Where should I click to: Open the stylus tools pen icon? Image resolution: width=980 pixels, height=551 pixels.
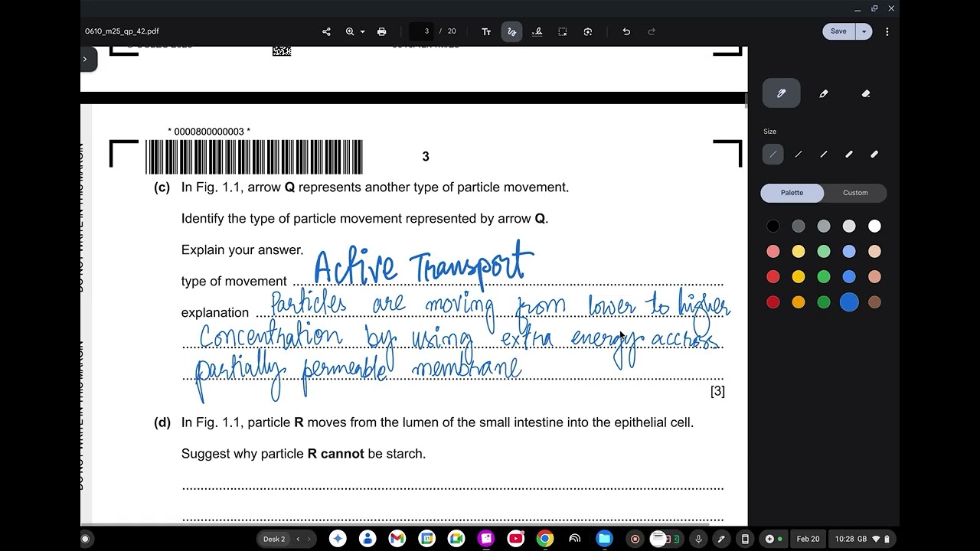point(721,539)
